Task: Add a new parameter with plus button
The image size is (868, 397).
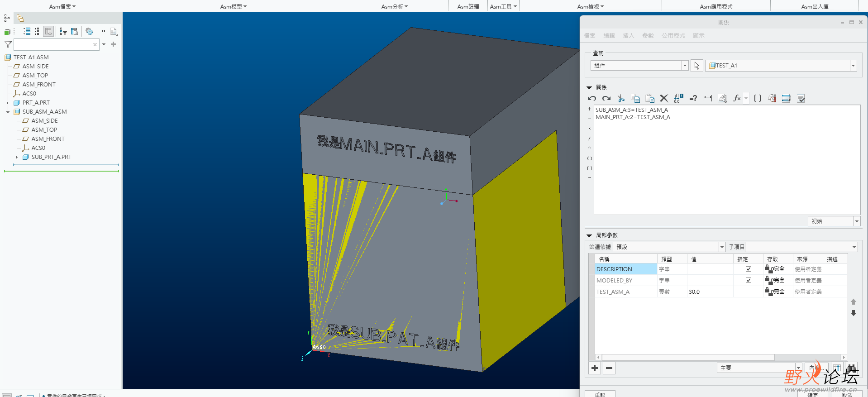Action: (x=595, y=368)
